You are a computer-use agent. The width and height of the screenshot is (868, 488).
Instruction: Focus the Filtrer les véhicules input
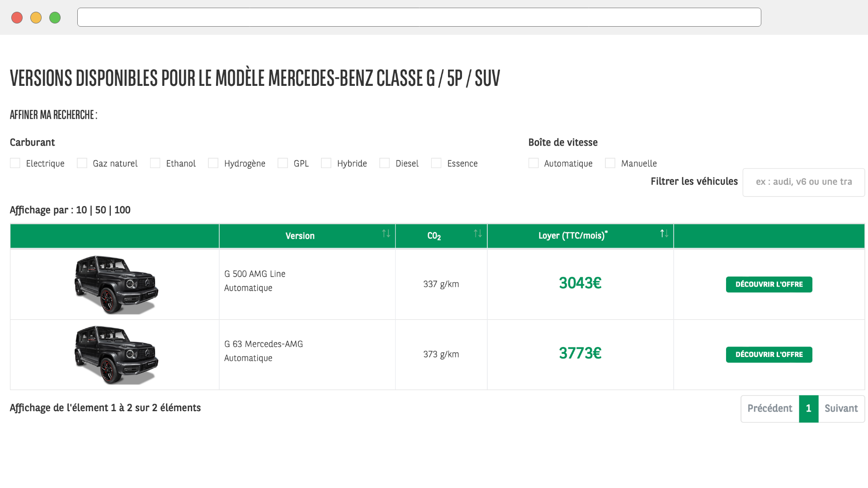(803, 182)
